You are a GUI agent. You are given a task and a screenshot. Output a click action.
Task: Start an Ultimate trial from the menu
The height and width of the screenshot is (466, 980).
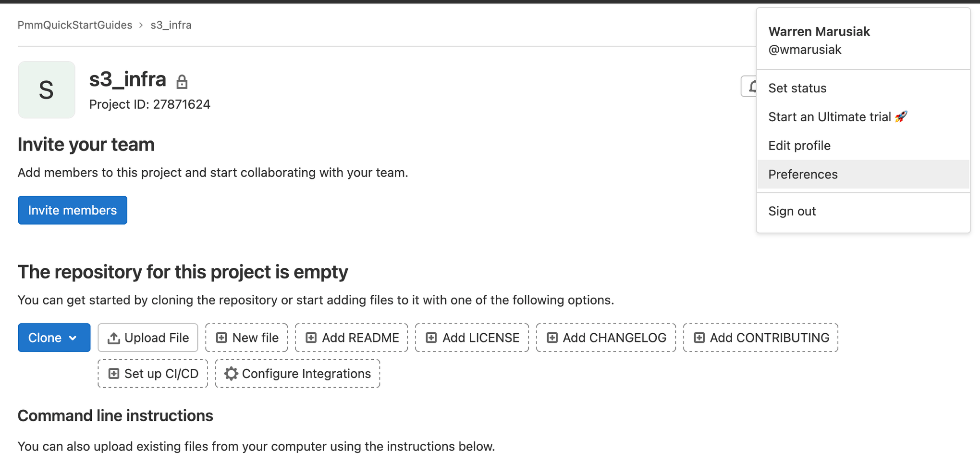830,116
